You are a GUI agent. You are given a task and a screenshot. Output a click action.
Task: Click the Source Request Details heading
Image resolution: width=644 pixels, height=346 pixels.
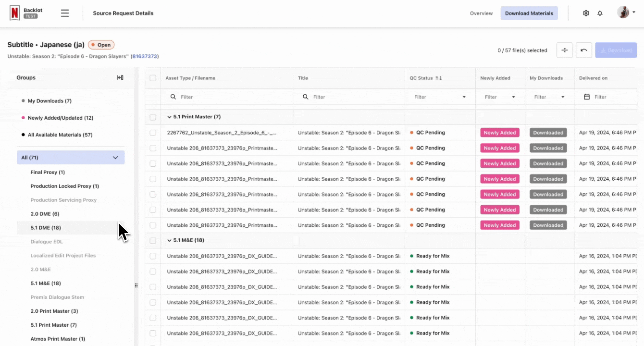click(123, 13)
